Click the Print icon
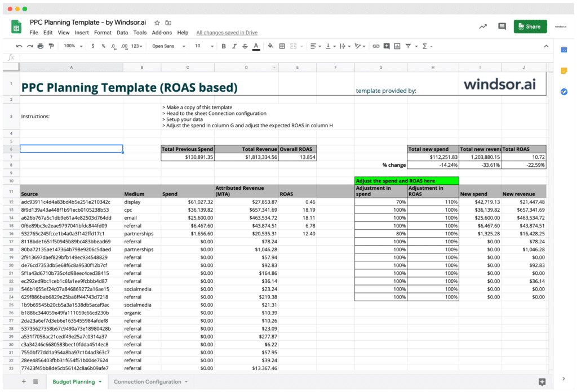577x392 pixels. [41, 46]
